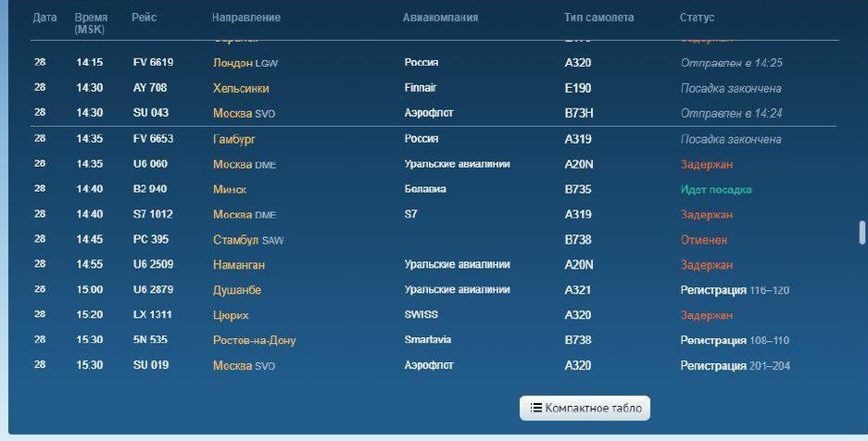Select flight number LX 1311
This screenshot has width=868, height=441.
152,315
